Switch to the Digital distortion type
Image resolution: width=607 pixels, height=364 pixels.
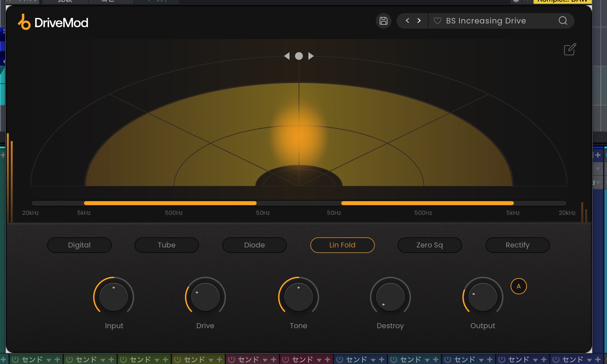(79, 245)
